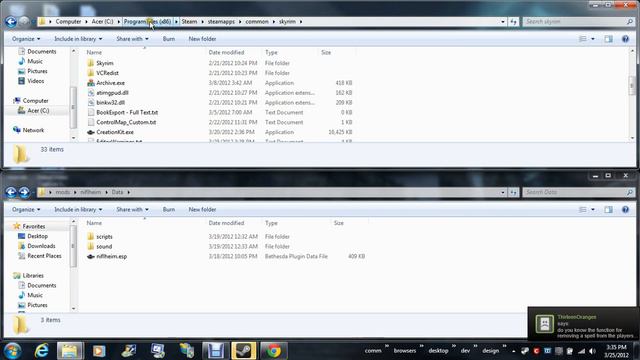This screenshot has width=640, height=360.
Task: Open view options dropdown arrow in Data window
Action: (593, 209)
